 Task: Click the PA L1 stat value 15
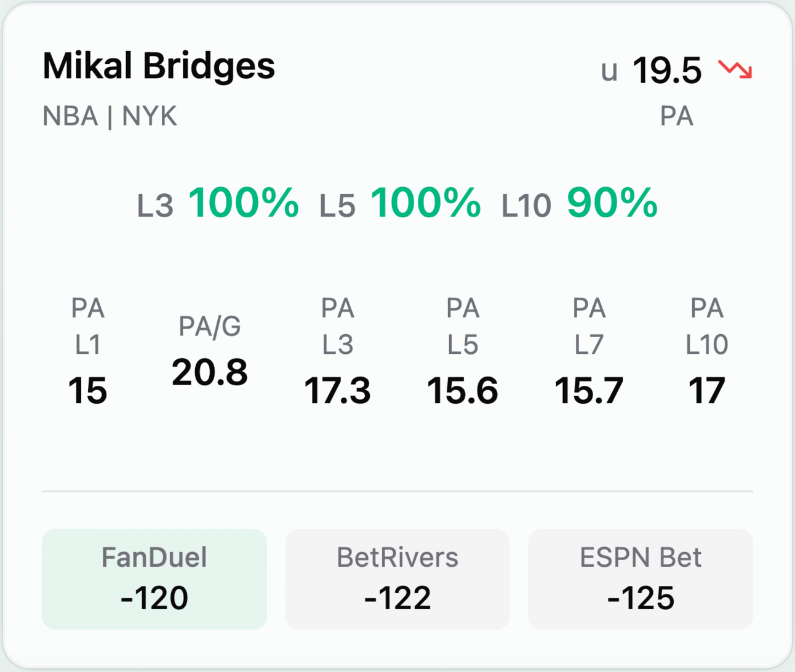coord(88,391)
